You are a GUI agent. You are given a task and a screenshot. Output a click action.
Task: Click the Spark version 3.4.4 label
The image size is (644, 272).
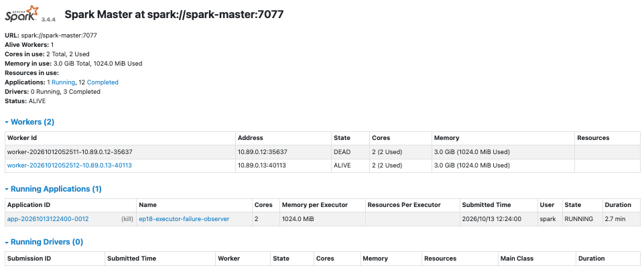[48, 19]
